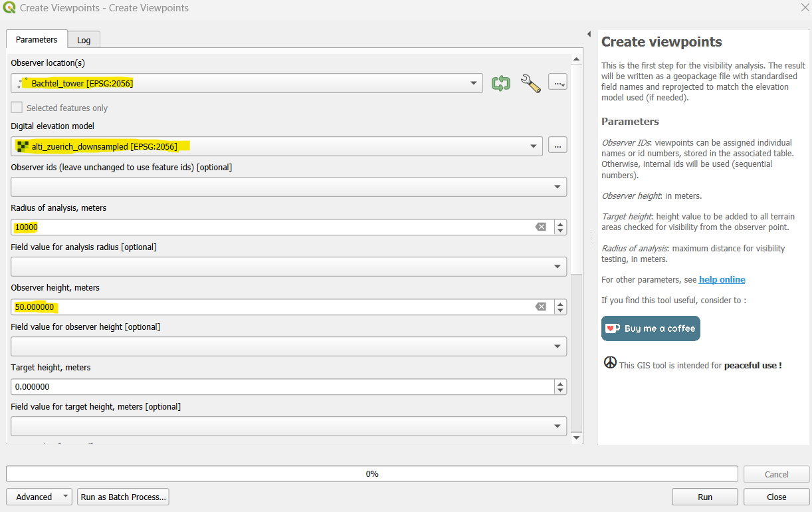Screen dimensions: 812x512
Task: Click the target height up stepper arrow
Action: point(560,383)
